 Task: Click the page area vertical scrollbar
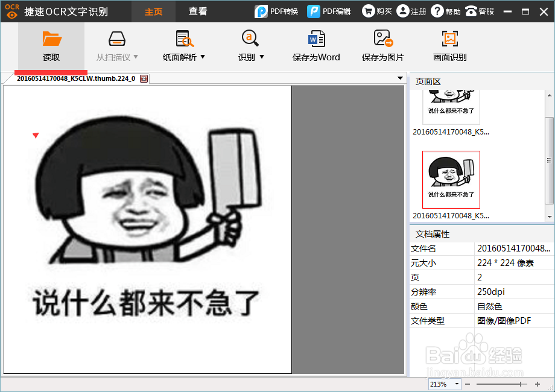coord(550,160)
